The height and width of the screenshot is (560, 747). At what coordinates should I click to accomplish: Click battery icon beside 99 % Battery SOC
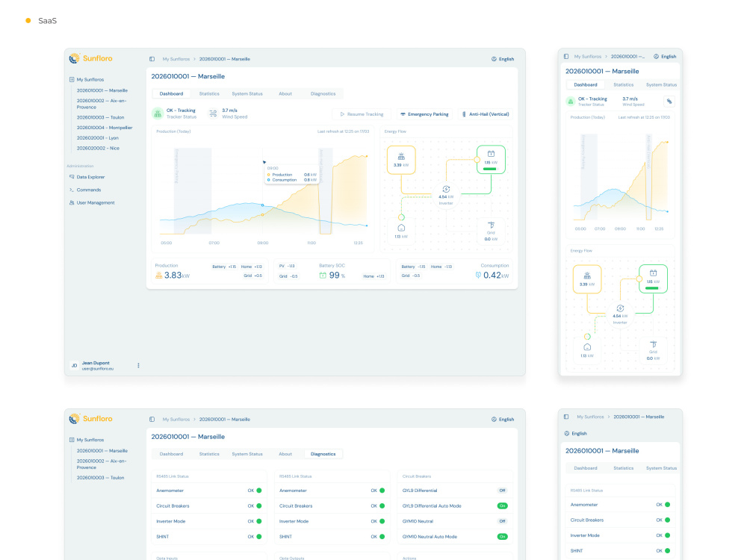323,276
